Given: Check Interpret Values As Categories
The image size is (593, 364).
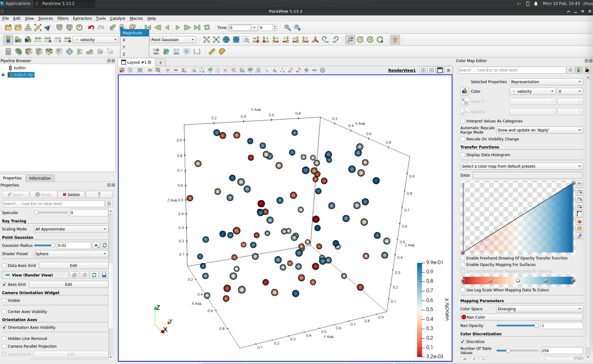Looking at the screenshot, I should click(463, 121).
